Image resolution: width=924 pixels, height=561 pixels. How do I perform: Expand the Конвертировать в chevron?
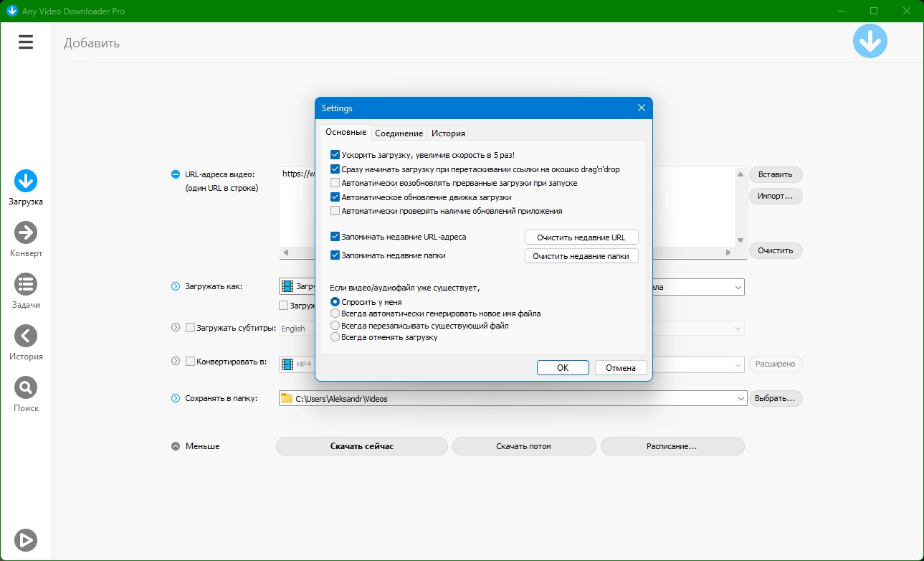[x=176, y=362]
